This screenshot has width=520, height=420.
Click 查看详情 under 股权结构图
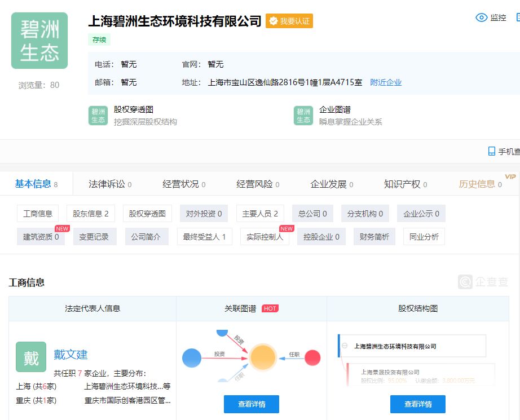click(417, 404)
